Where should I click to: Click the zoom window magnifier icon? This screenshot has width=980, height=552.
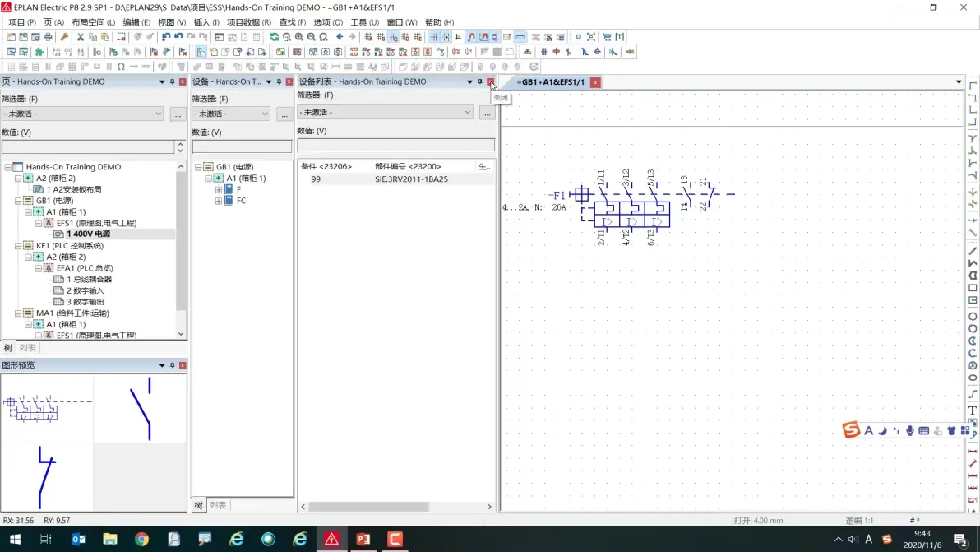286,37
